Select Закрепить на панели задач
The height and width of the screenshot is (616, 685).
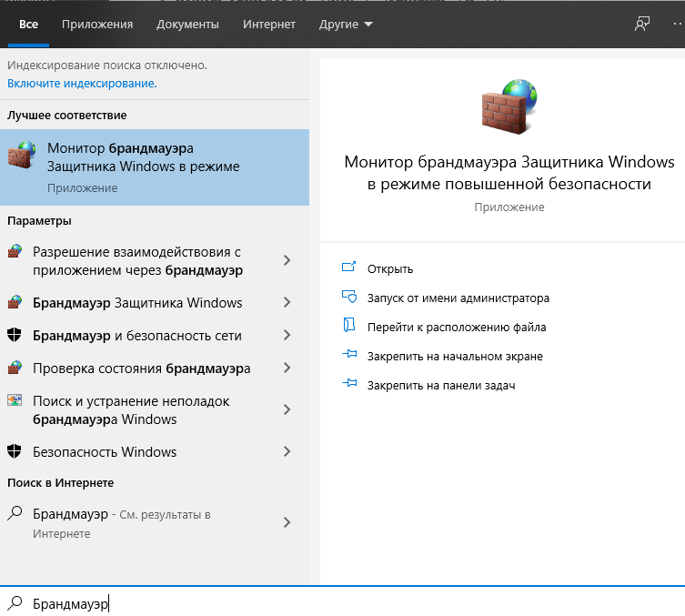[440, 385]
